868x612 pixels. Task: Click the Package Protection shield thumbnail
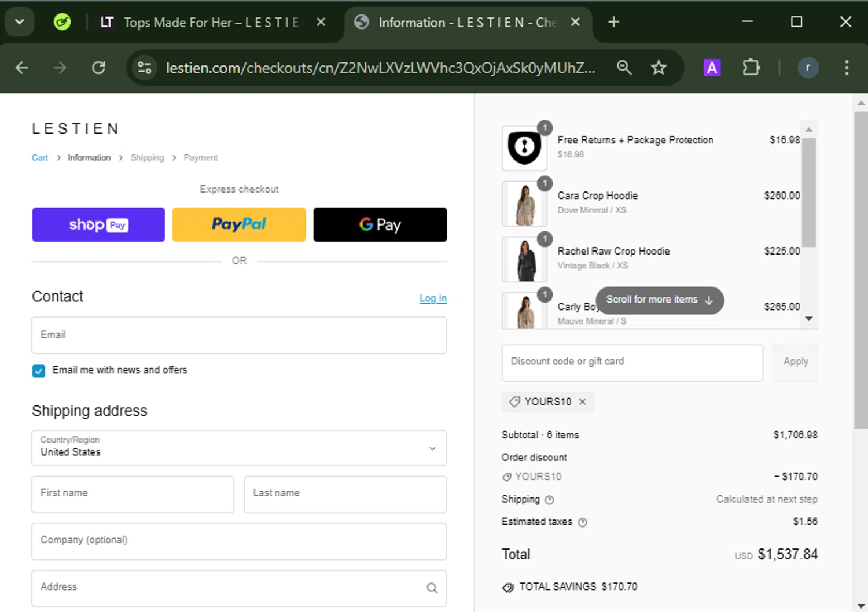[x=524, y=148]
